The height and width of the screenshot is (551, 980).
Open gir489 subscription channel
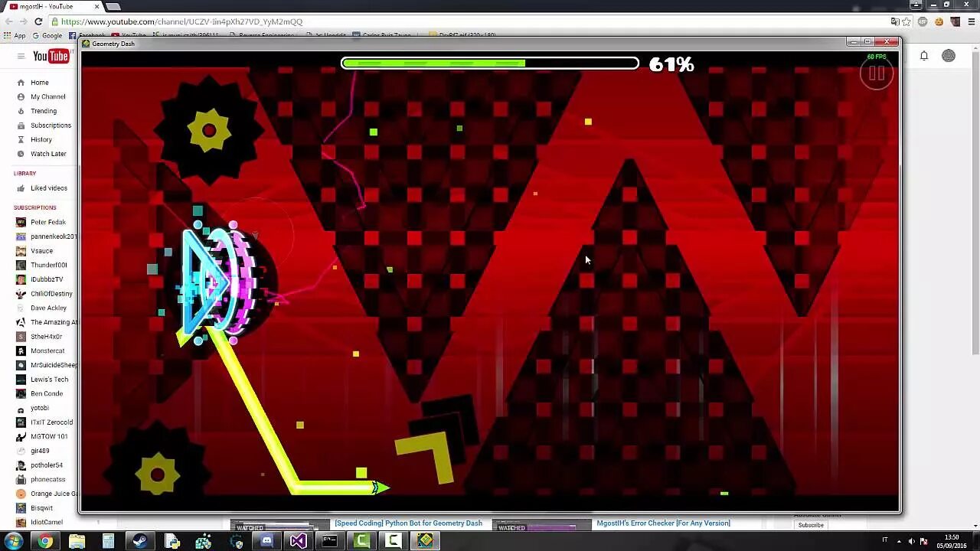click(40, 451)
